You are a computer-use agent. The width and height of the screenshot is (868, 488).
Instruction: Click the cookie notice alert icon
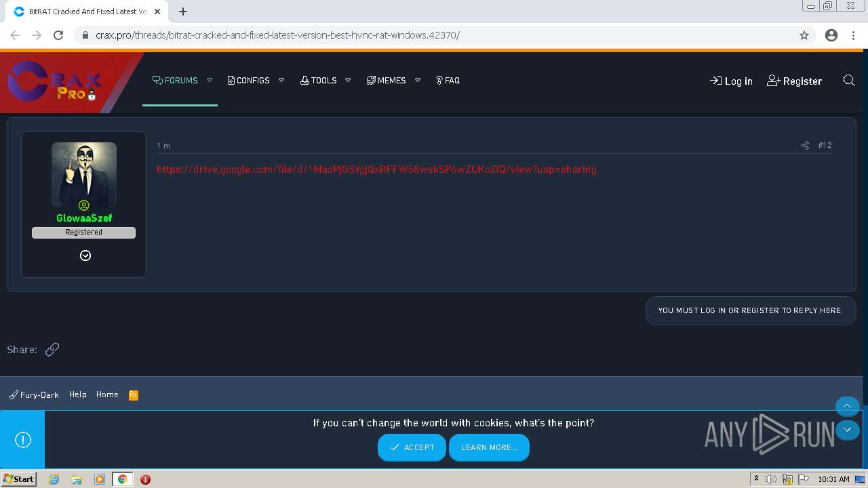23,440
